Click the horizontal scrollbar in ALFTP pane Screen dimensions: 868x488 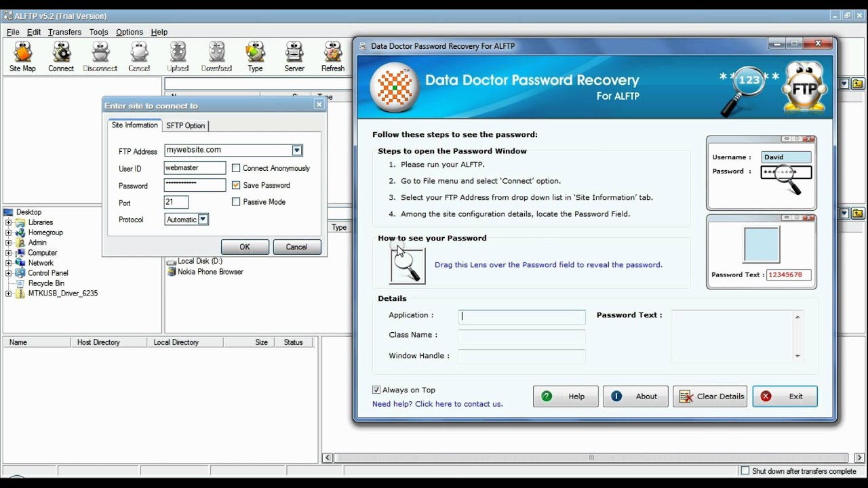(591, 457)
